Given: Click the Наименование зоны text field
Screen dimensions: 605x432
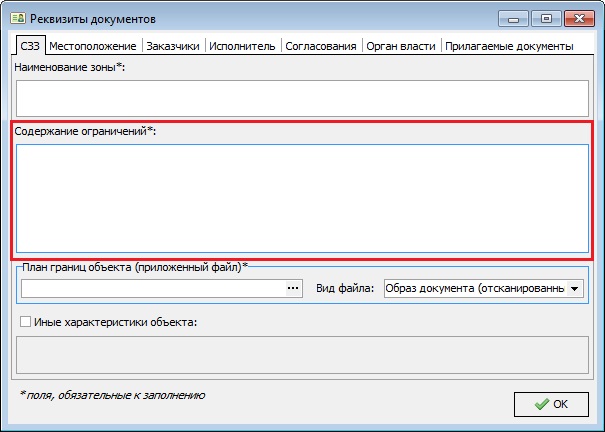Looking at the screenshot, I should [302, 98].
